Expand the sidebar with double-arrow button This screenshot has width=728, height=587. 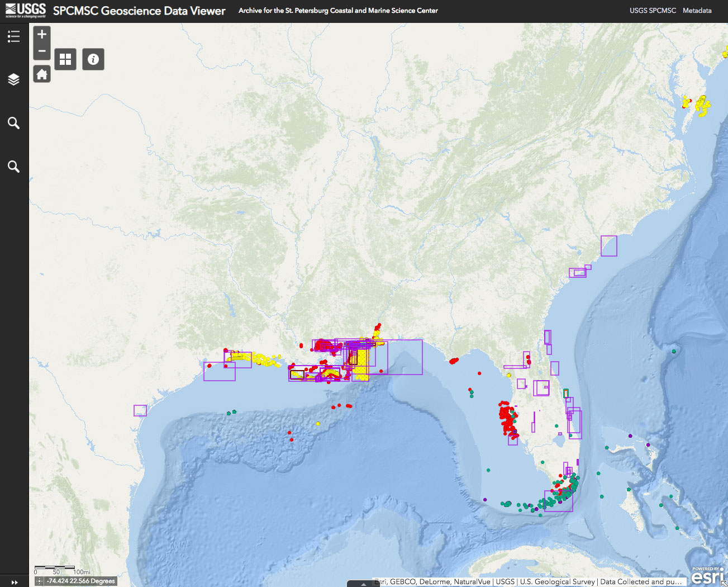tap(15, 582)
